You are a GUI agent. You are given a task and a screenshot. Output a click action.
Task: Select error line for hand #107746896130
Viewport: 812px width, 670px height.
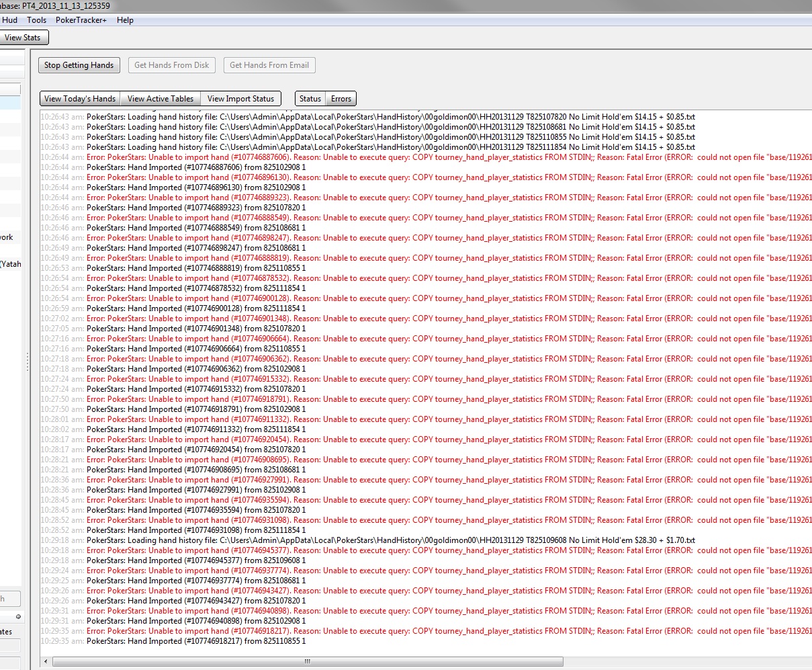(426, 177)
